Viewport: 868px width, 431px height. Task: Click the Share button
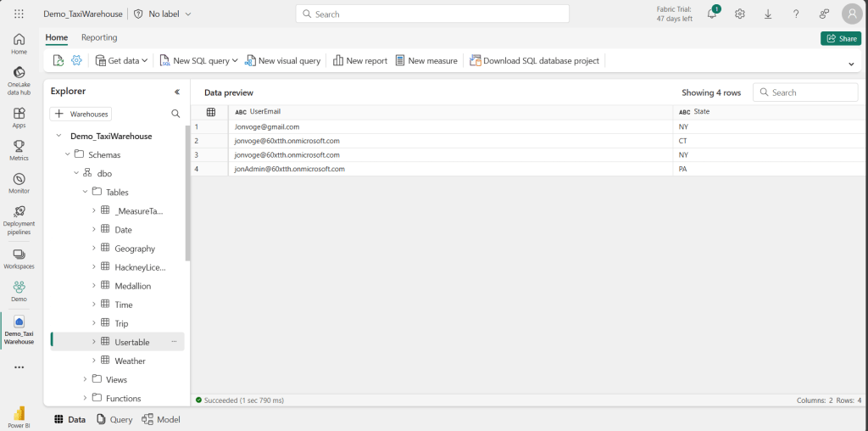point(840,38)
